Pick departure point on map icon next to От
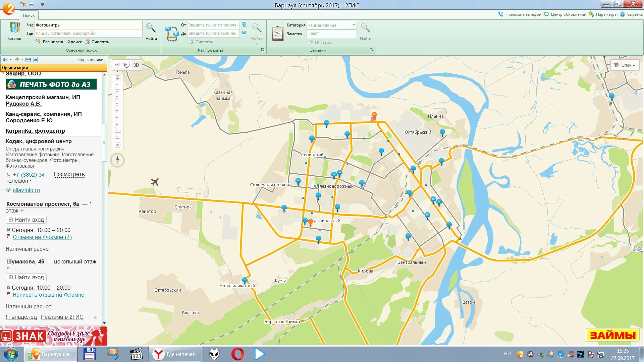Viewport: 644px width, 362px height. (x=244, y=25)
